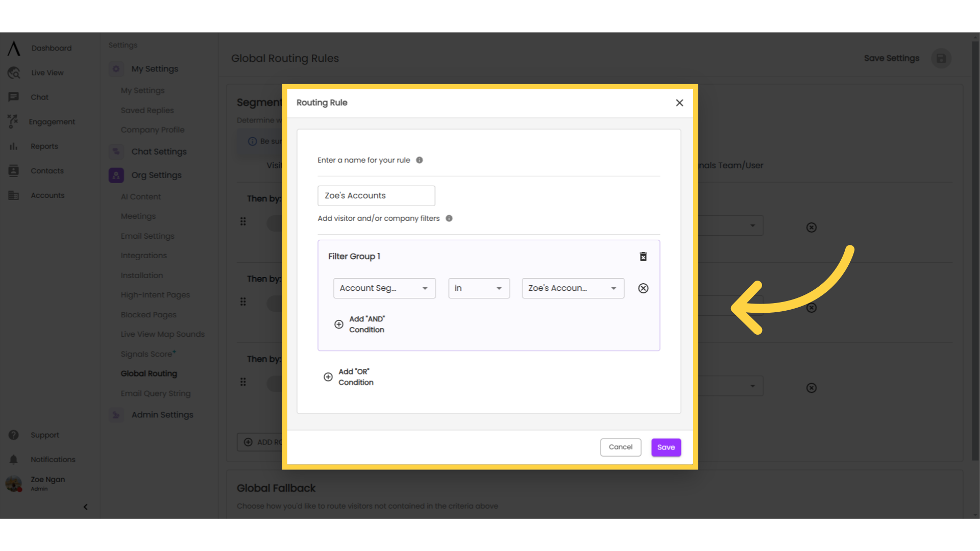Navigate to Chat section
This screenshot has height=551, width=980.
click(x=39, y=97)
